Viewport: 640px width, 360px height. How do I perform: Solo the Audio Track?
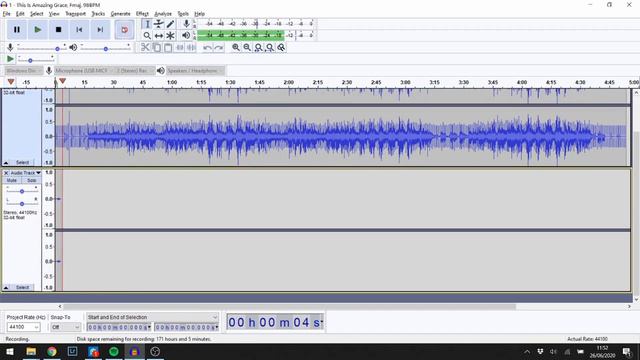tap(31, 180)
